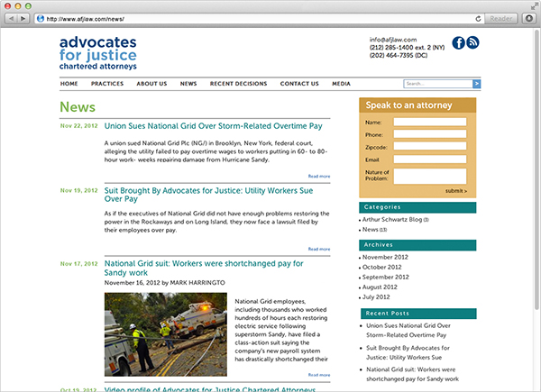Open Arthur Schwartz Blog category
541x392 pixels.
coord(392,220)
